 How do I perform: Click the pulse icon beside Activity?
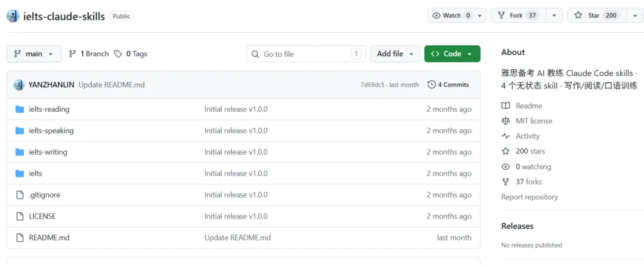click(x=506, y=136)
